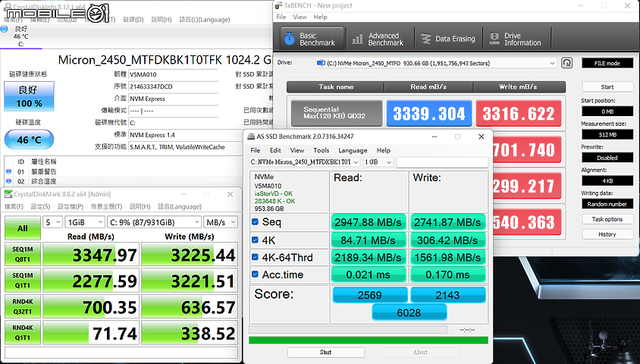Open the AS SSD Tools menu
640x364 pixels.
[x=322, y=150]
